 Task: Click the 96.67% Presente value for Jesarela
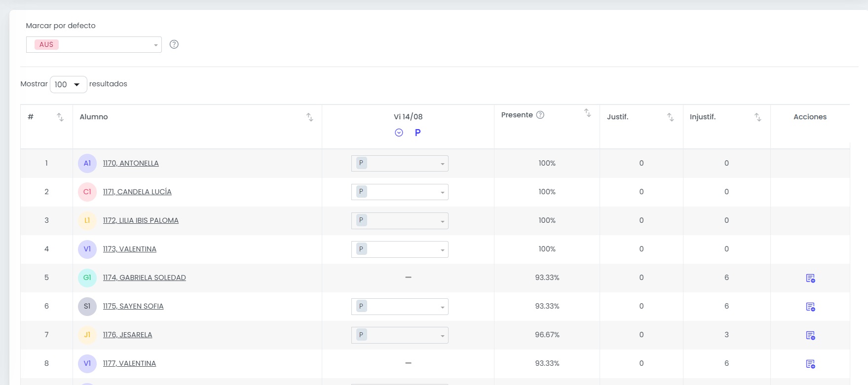(x=547, y=335)
